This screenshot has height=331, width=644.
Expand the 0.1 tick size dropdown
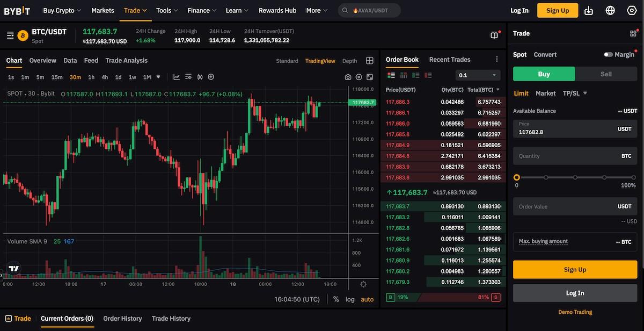(477, 75)
